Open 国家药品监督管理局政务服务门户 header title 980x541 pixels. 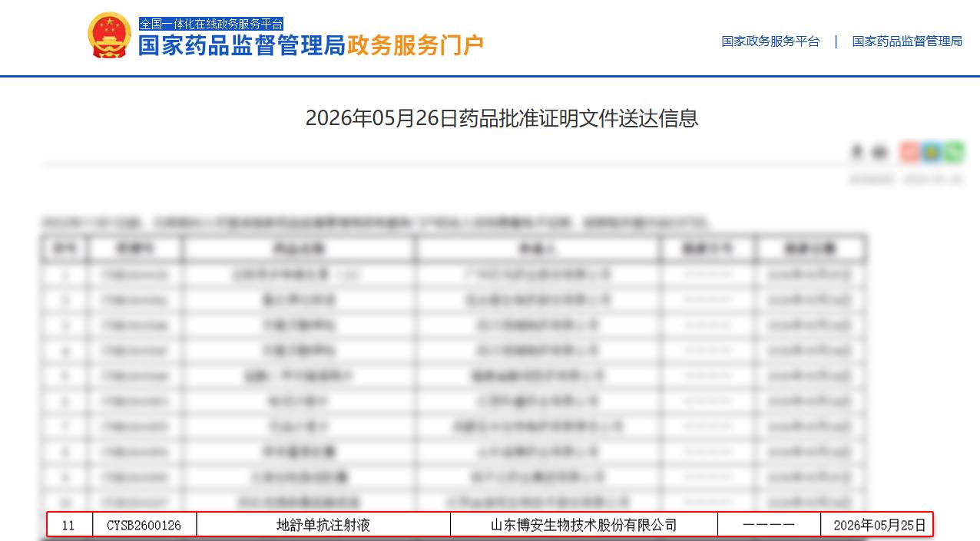311,45
